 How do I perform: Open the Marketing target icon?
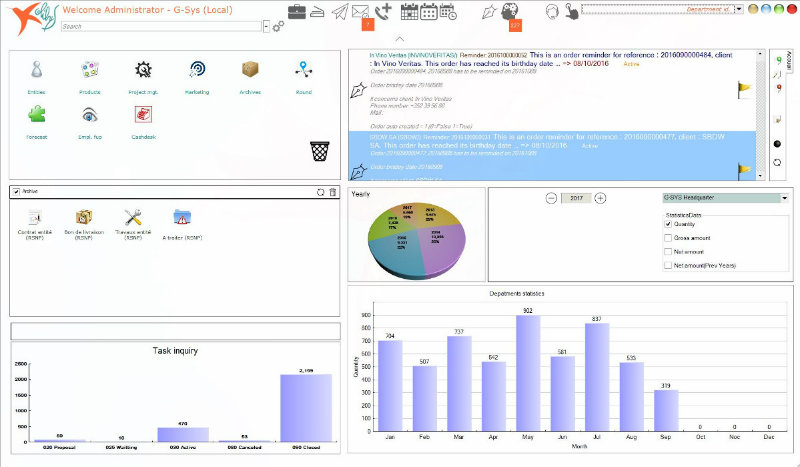pos(197,71)
